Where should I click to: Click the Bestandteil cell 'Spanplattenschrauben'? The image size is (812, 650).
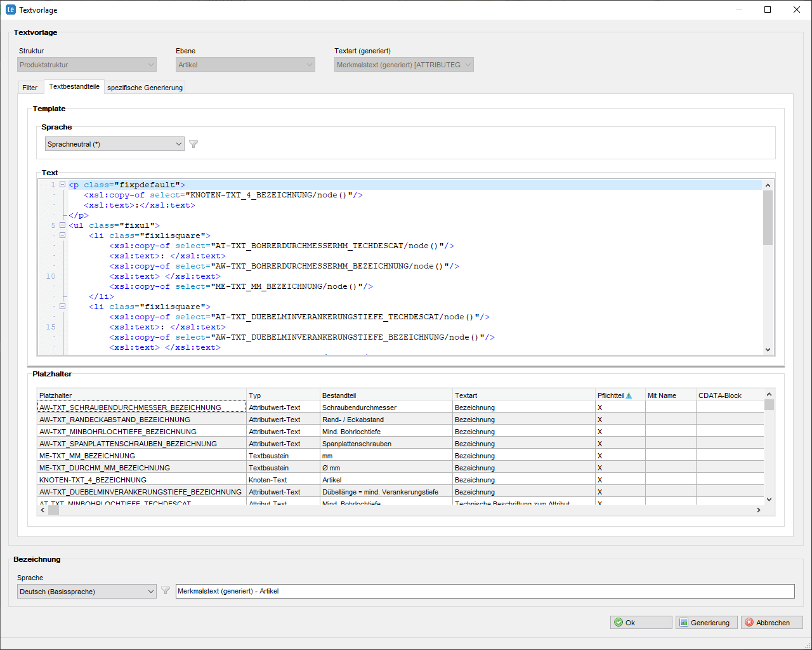(386, 444)
